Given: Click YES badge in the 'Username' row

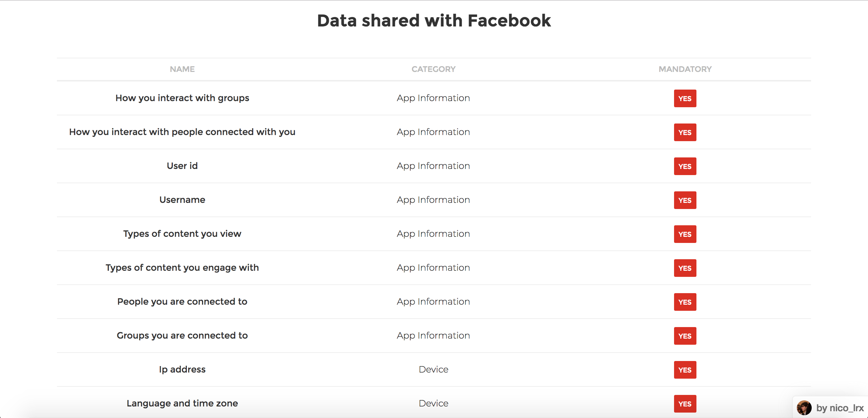Looking at the screenshot, I should (x=685, y=200).
